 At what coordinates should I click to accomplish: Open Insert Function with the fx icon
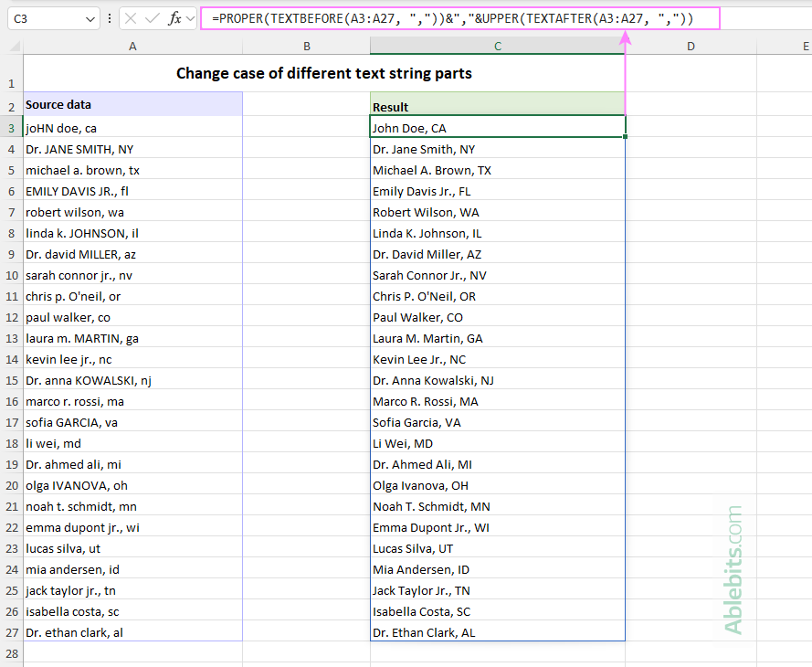174,18
